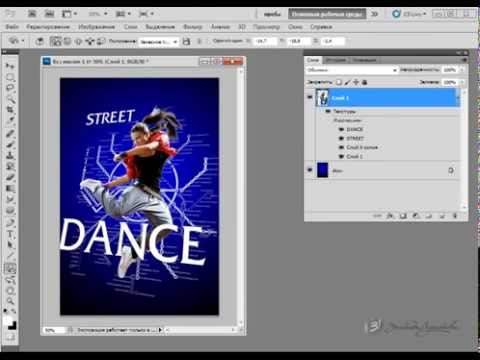The height and width of the screenshot is (360, 480).
Task: Toggle visibility of the DANCE effect
Action: click(341, 129)
